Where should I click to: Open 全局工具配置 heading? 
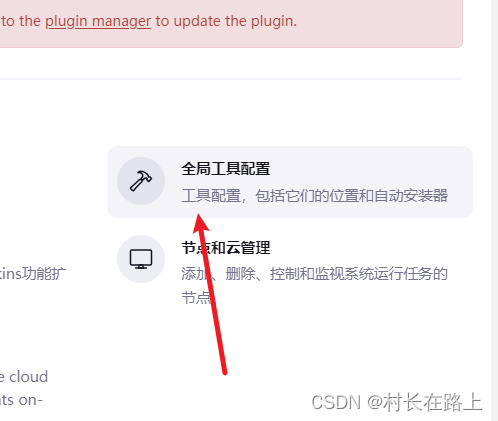click(x=226, y=169)
